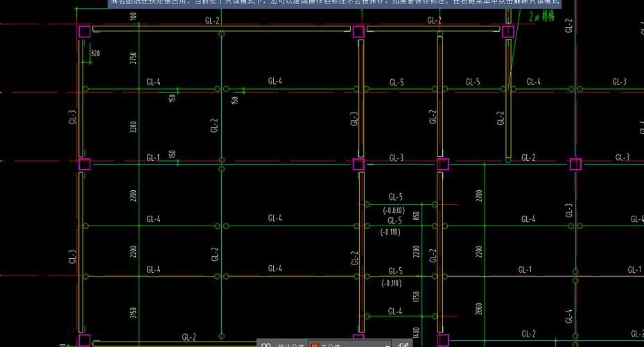Click the 2750 dimension text
644x347 pixels.
point(134,58)
